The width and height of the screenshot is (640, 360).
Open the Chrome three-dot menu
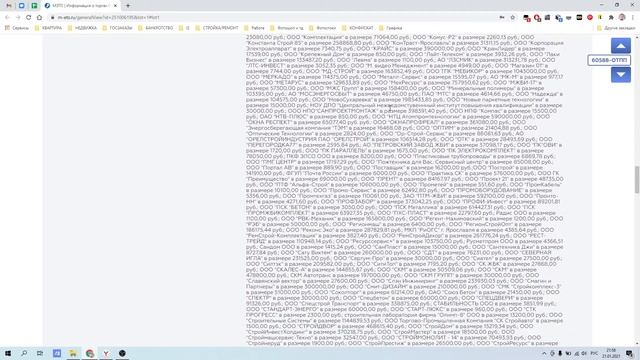[633, 18]
